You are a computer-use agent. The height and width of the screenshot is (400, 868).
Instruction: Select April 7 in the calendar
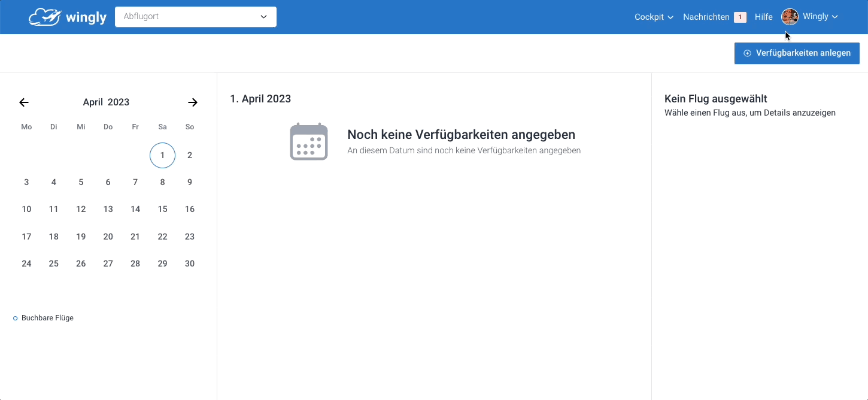(135, 182)
